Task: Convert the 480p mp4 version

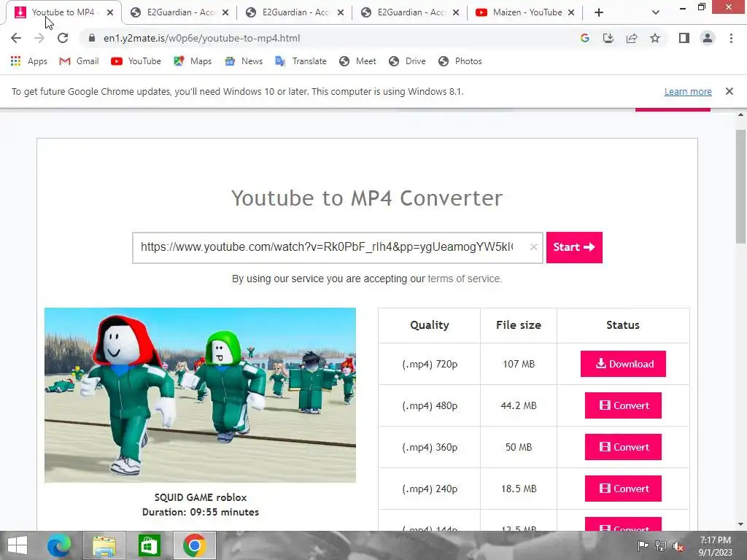Action: (623, 405)
